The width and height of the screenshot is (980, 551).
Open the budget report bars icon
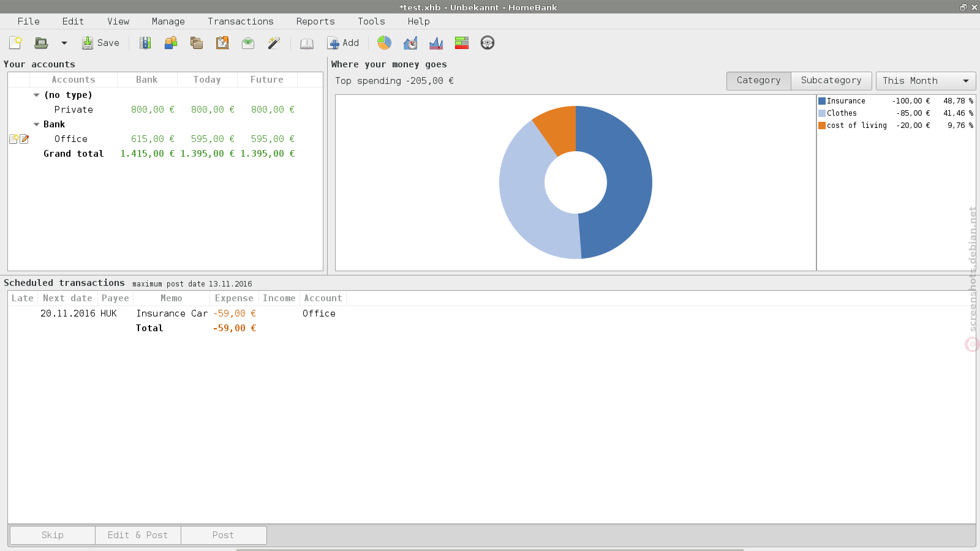(462, 43)
